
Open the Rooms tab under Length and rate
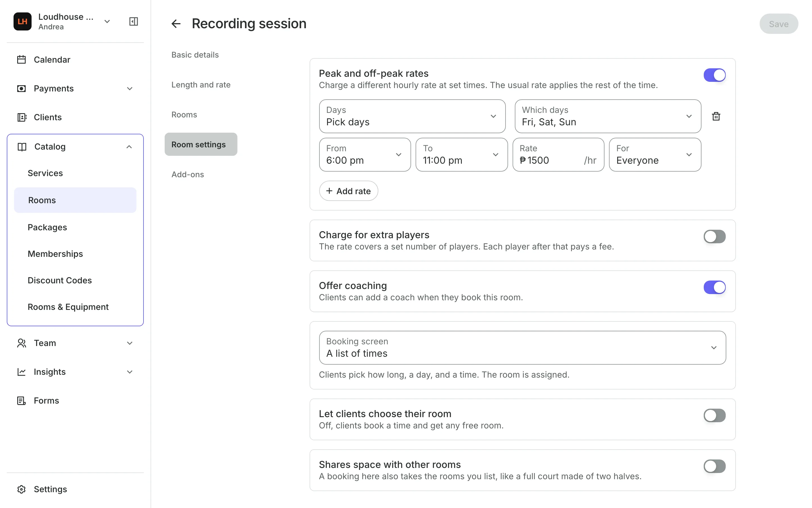click(x=184, y=115)
